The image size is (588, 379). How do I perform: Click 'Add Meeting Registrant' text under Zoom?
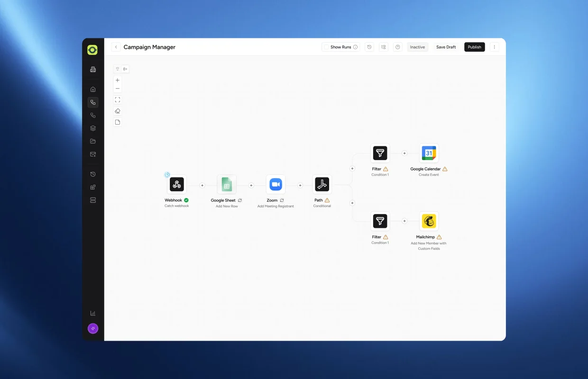click(x=276, y=207)
